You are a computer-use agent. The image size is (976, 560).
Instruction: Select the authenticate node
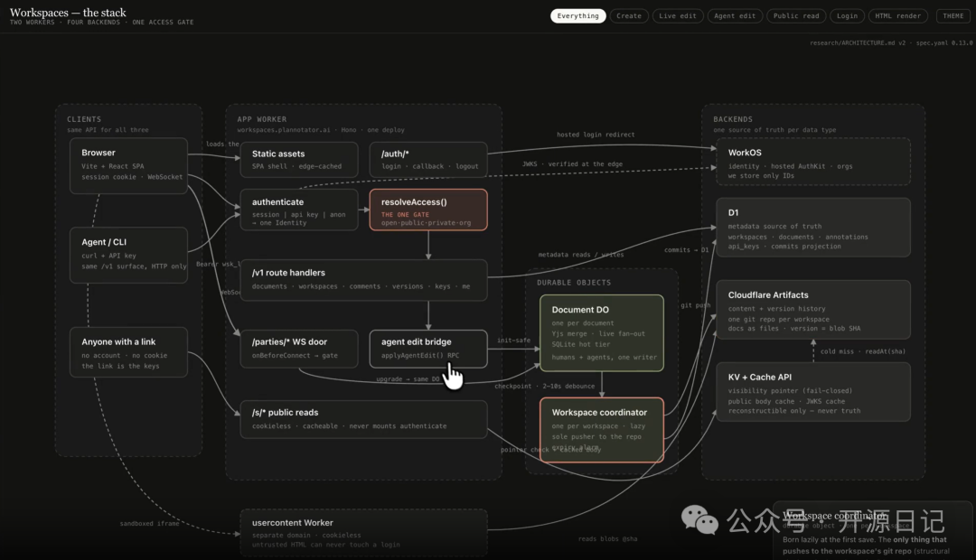point(299,210)
